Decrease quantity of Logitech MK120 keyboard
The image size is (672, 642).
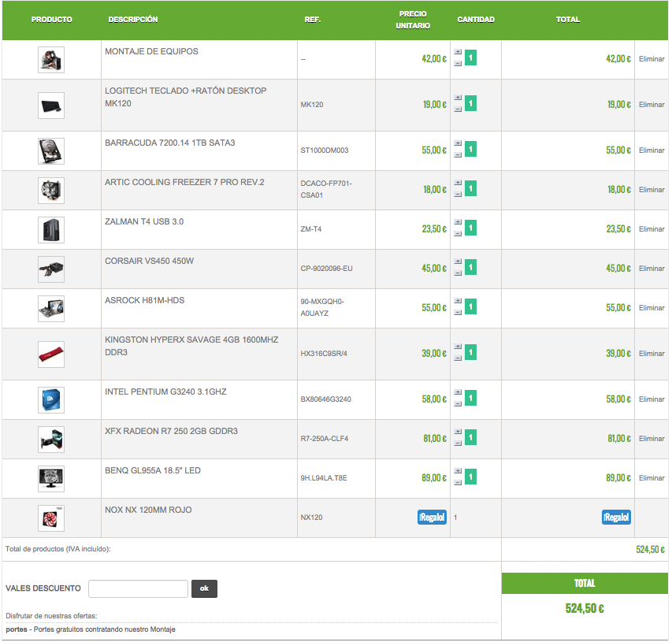click(458, 109)
